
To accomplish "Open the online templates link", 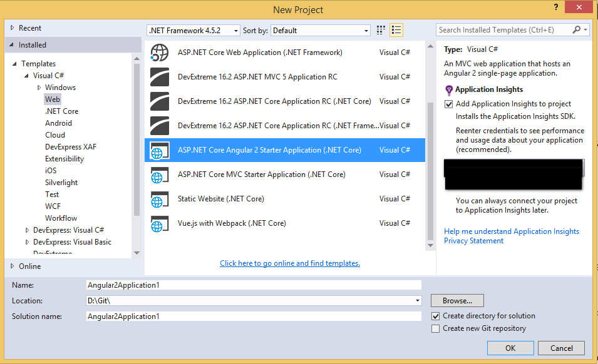I will click(x=290, y=263).
